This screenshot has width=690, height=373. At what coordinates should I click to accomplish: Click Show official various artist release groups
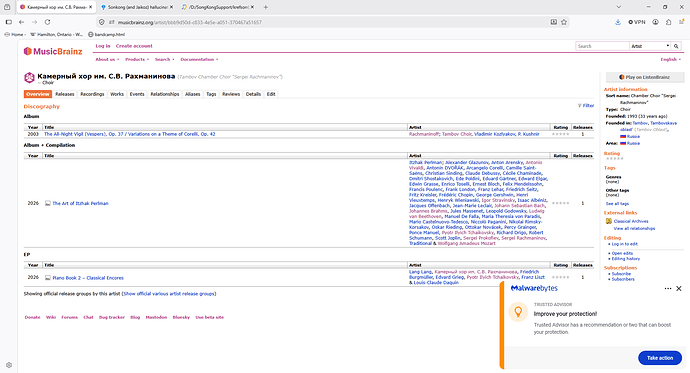pyautogui.click(x=169, y=294)
